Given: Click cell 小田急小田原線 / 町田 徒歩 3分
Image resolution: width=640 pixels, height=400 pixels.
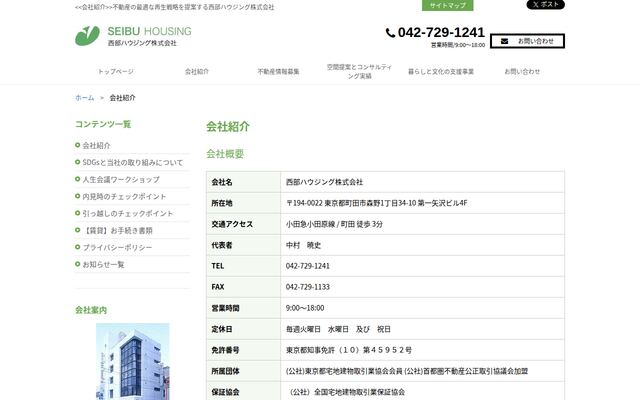Looking at the screenshot, I should point(422,224).
